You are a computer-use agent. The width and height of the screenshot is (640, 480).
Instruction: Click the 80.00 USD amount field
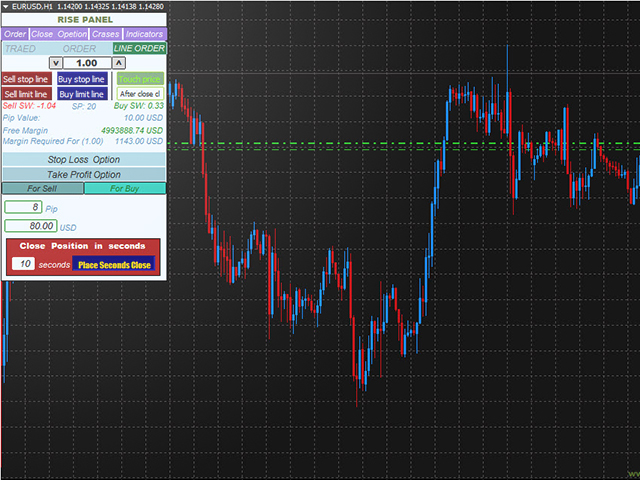(31, 226)
